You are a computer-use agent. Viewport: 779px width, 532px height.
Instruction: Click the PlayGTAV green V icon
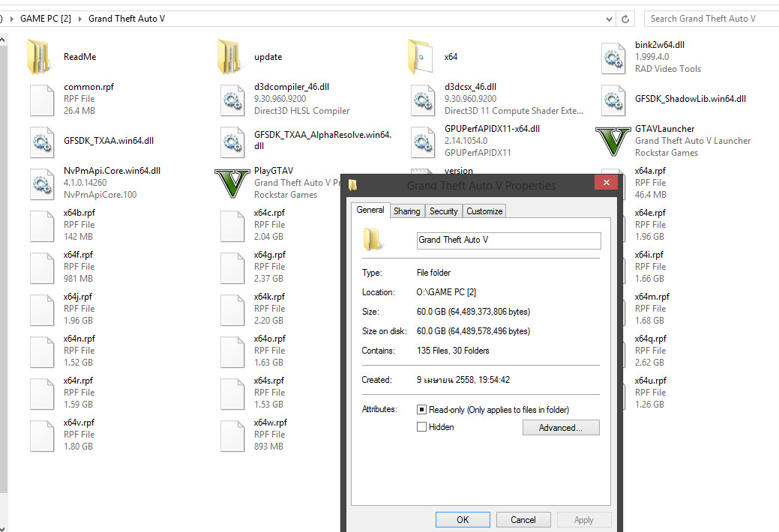(232, 184)
